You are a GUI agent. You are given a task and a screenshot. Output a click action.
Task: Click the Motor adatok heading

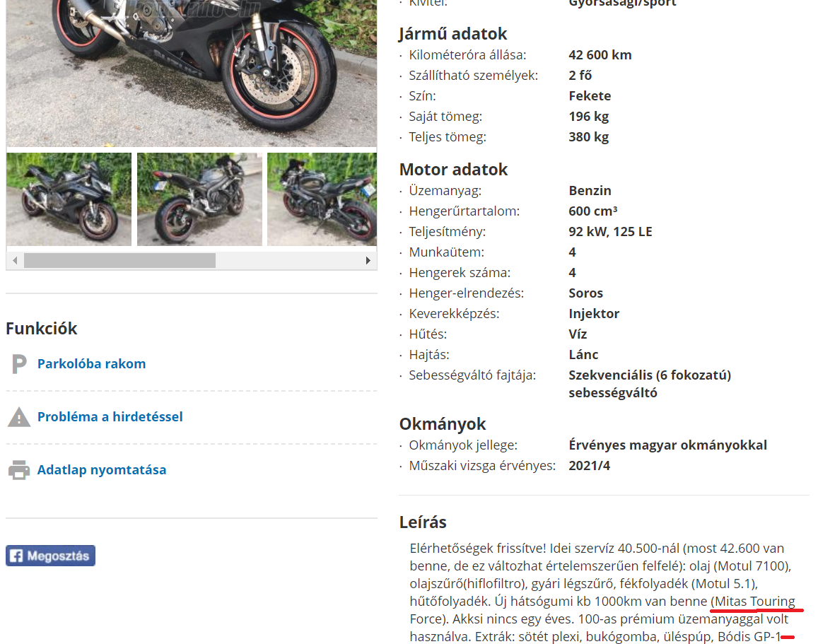(454, 170)
